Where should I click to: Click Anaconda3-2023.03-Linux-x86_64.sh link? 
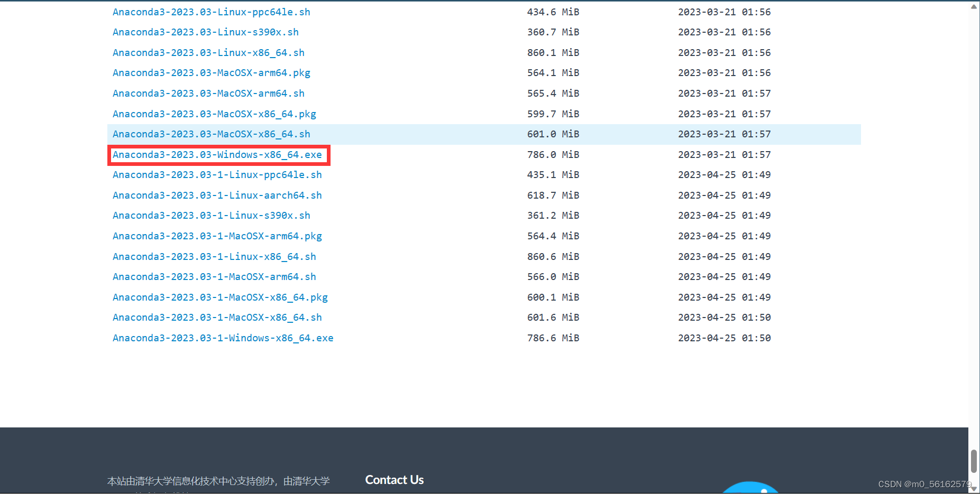(x=208, y=53)
